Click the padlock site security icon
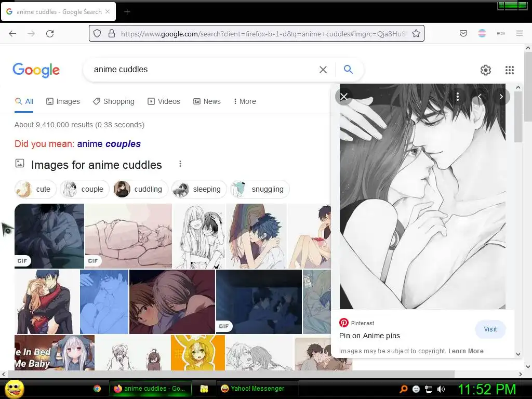This screenshot has height=399, width=532. coord(112,33)
